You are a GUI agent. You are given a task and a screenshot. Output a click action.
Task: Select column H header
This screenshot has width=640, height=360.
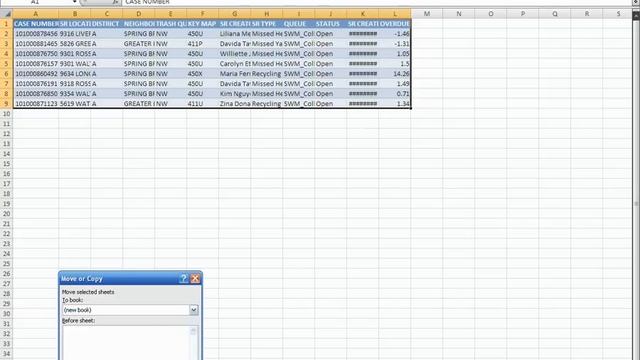point(267,14)
